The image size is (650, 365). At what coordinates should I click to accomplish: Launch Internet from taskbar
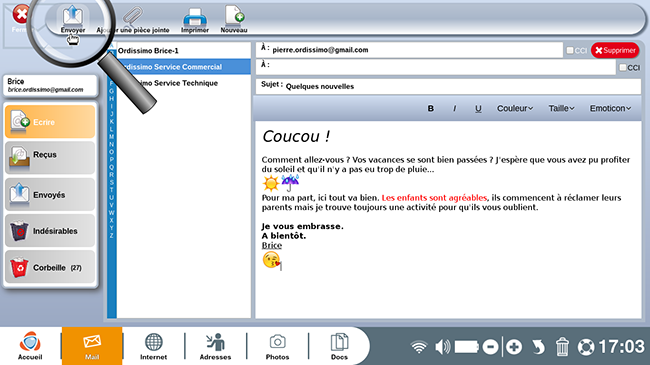[153, 346]
